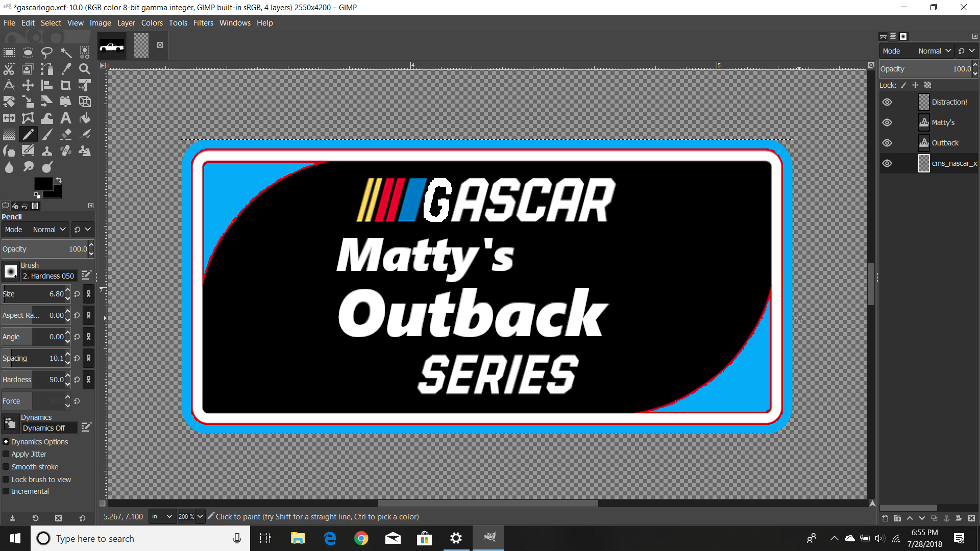Open layers panel Mode dropdown

(917, 51)
